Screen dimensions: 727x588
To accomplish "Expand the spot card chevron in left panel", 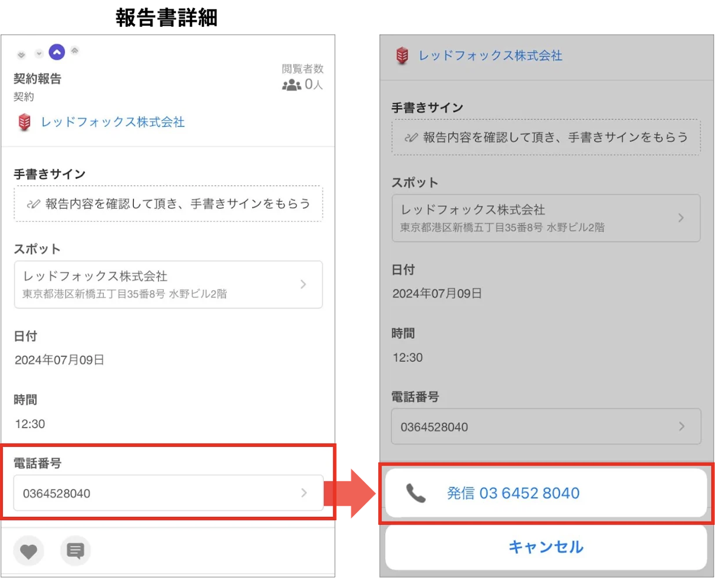I will [303, 284].
